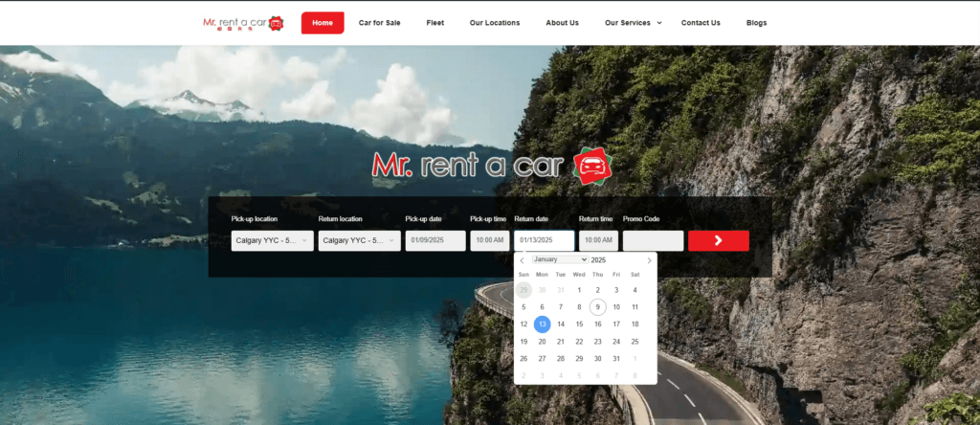
Task: Select January 11 in calendar
Action: [635, 307]
